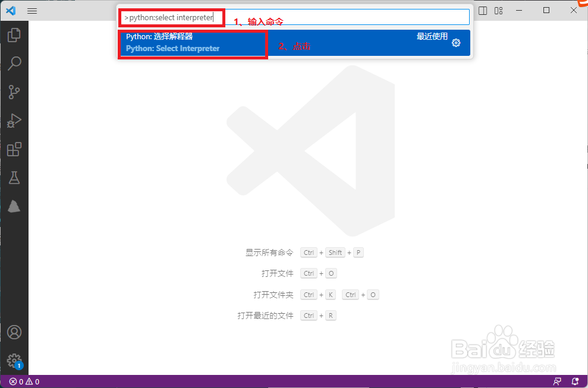The width and height of the screenshot is (588, 388).
Task: Open the customize layout icon
Action: click(x=499, y=11)
